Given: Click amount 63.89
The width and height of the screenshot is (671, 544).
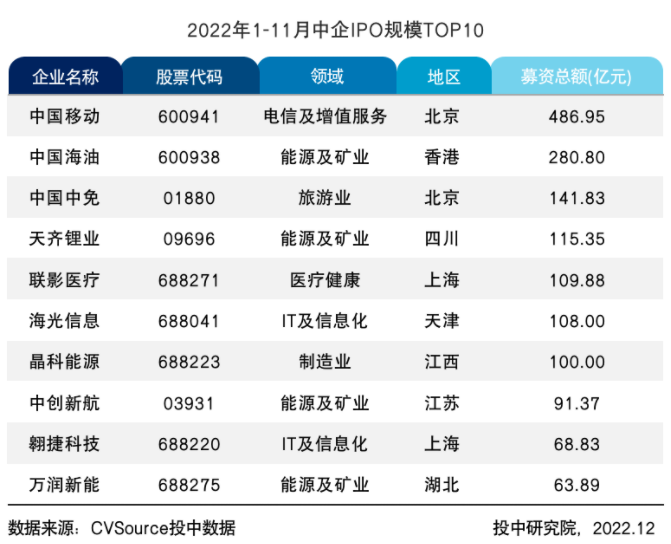Looking at the screenshot, I should (577, 485).
